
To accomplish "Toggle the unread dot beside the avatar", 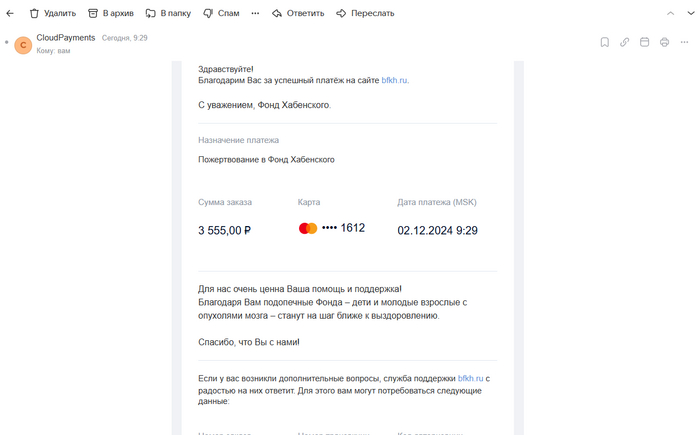I will tap(6, 44).
